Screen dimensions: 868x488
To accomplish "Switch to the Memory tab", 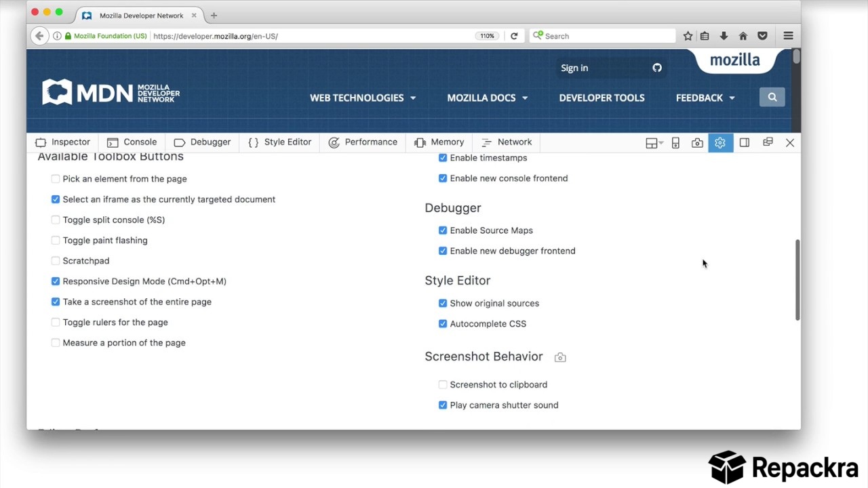I will pyautogui.click(x=439, y=142).
